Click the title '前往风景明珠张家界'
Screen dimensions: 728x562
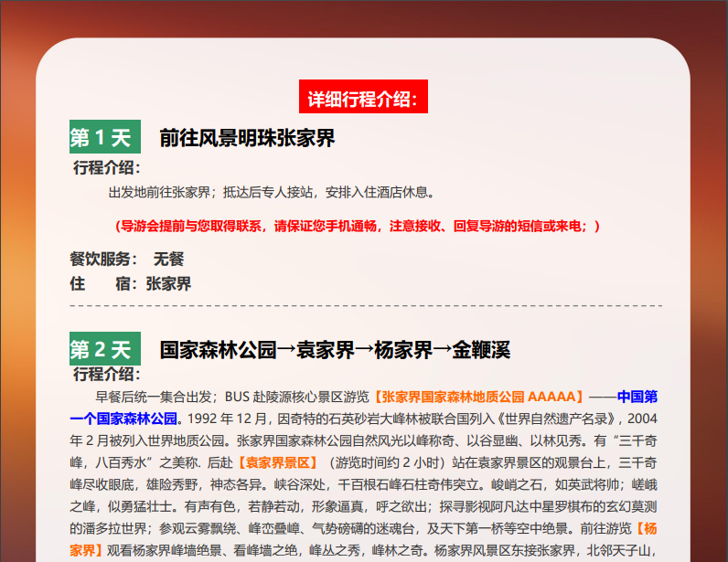[x=247, y=138]
